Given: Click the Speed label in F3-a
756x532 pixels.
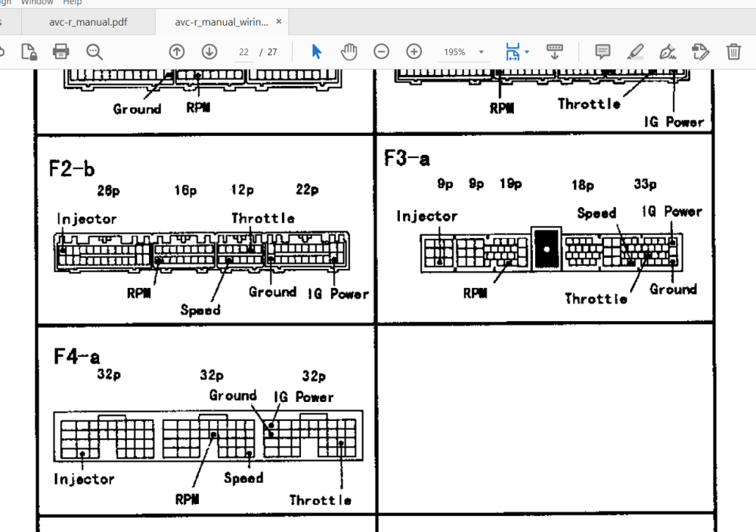Looking at the screenshot, I should pyautogui.click(x=597, y=213).
